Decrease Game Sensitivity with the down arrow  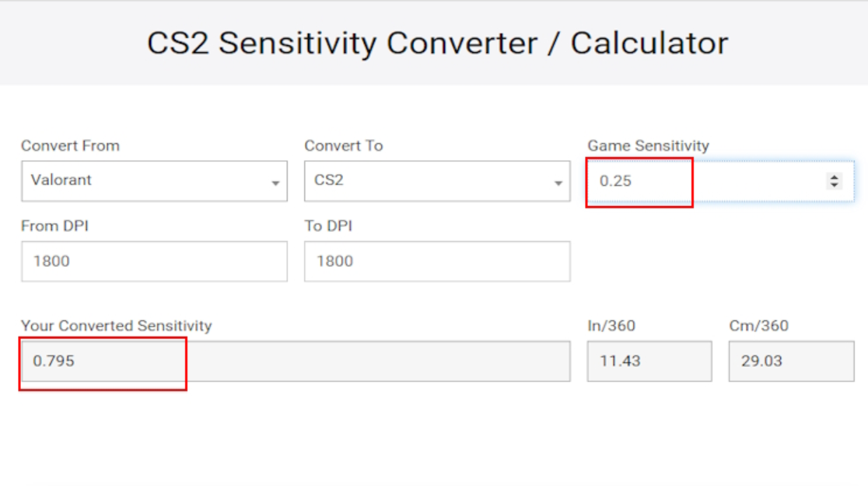[835, 185]
